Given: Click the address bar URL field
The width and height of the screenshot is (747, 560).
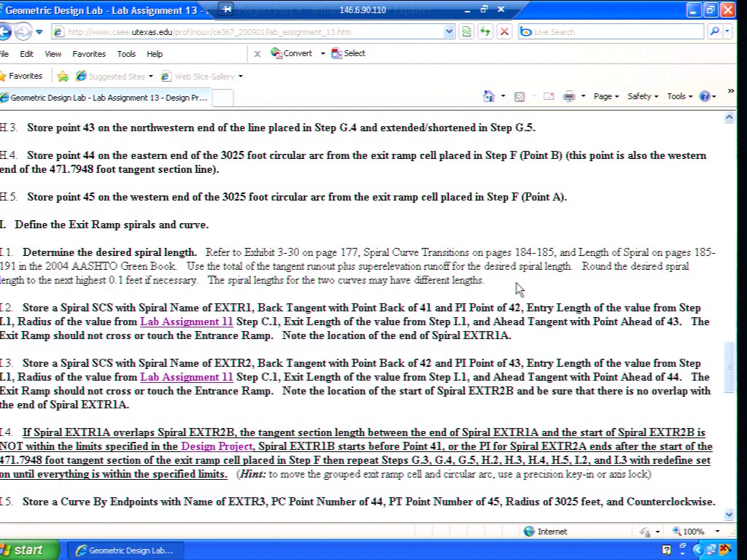Looking at the screenshot, I should point(252,32).
